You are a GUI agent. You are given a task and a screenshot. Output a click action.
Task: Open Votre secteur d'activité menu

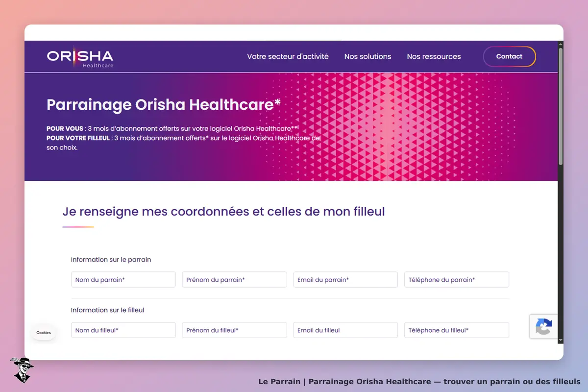coord(288,56)
